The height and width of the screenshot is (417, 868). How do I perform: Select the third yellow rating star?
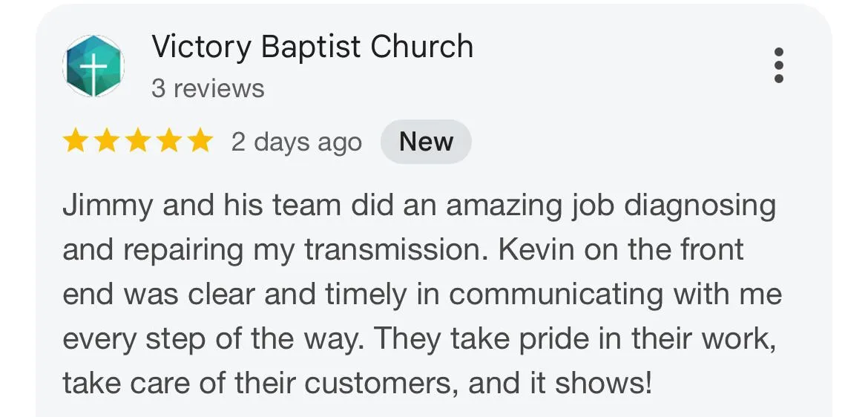click(137, 141)
